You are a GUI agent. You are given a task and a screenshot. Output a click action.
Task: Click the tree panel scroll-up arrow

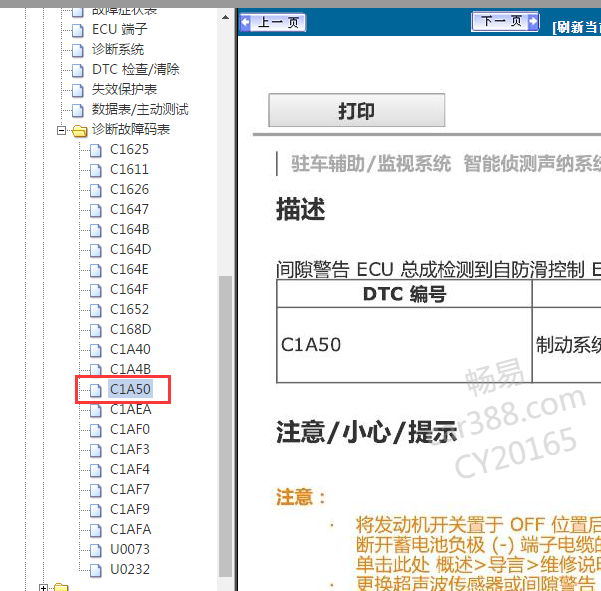(x=225, y=17)
